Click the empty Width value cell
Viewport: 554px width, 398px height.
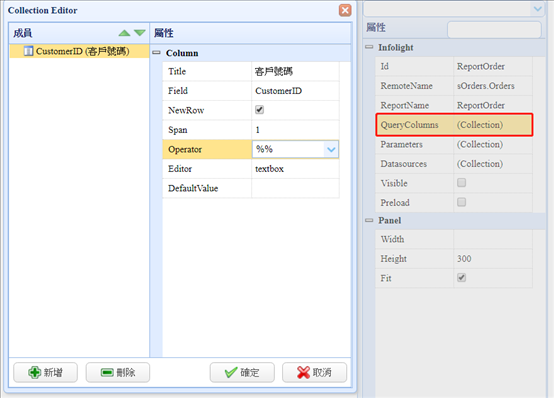[493, 239]
